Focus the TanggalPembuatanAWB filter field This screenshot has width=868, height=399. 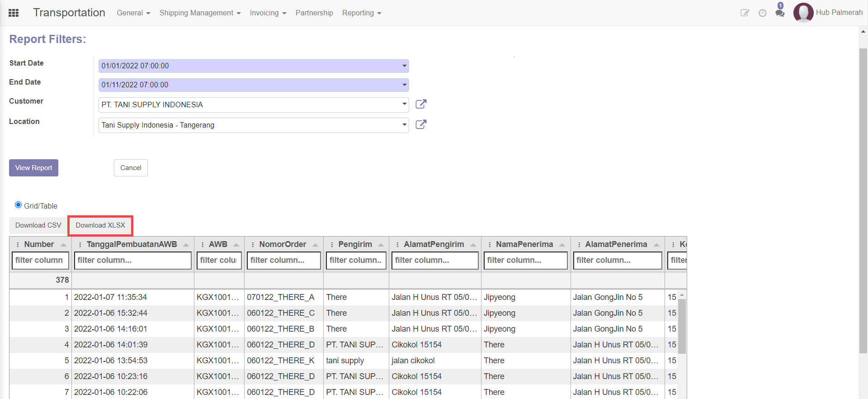[133, 261]
